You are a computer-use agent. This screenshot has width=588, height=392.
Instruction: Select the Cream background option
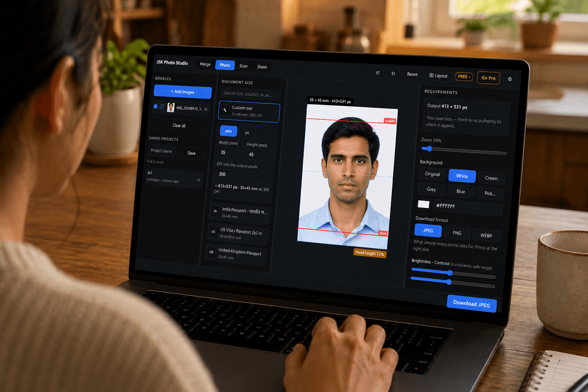(491, 178)
